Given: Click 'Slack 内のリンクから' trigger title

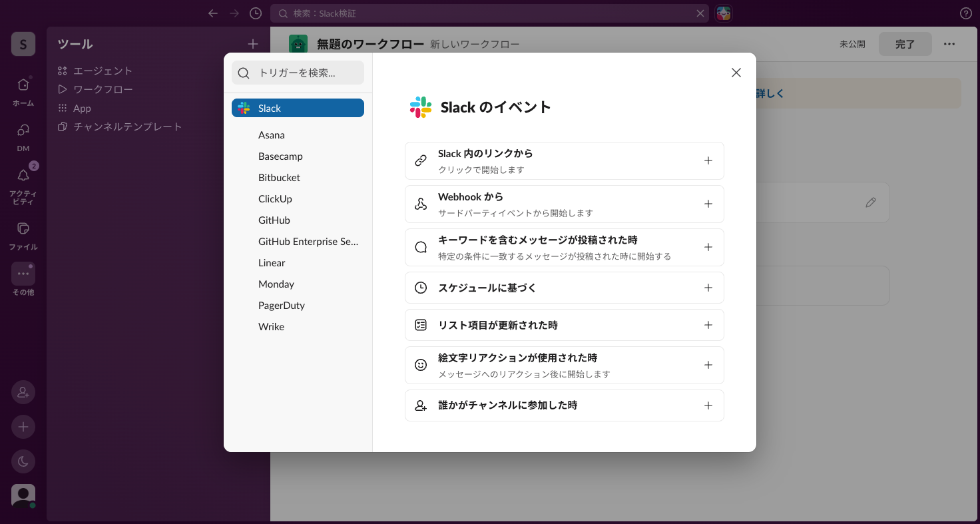Looking at the screenshot, I should [x=485, y=154].
